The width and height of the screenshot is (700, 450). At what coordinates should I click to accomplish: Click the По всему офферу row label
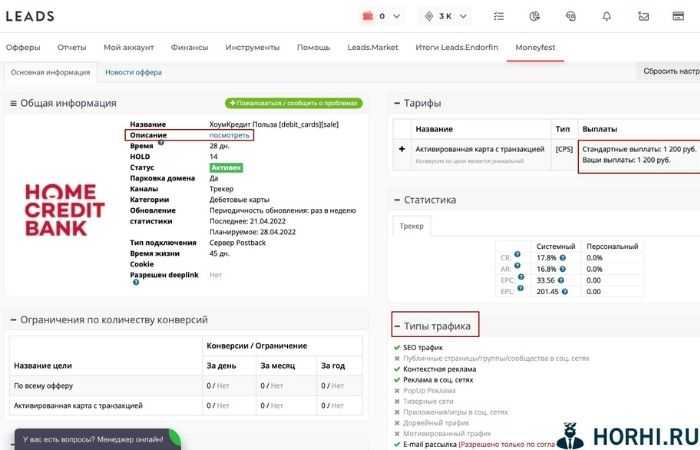[43, 386]
